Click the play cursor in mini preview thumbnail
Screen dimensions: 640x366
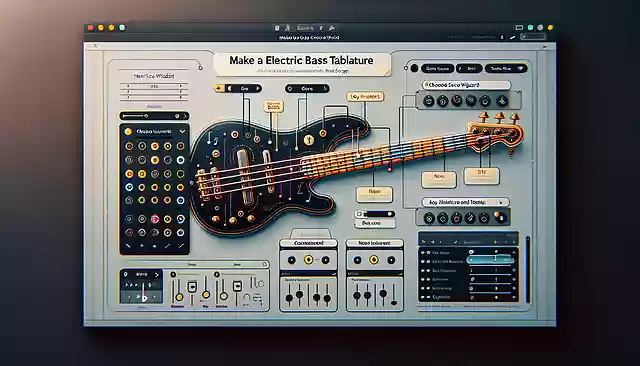click(x=144, y=298)
